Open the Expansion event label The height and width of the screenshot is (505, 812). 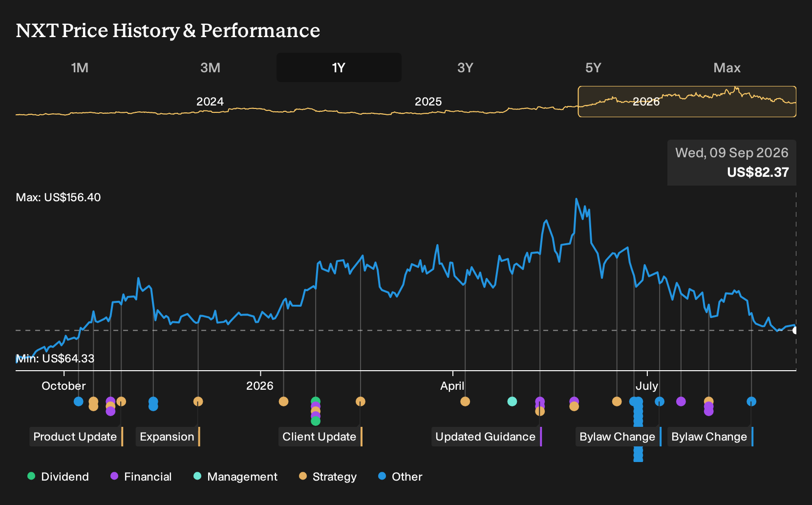(168, 437)
